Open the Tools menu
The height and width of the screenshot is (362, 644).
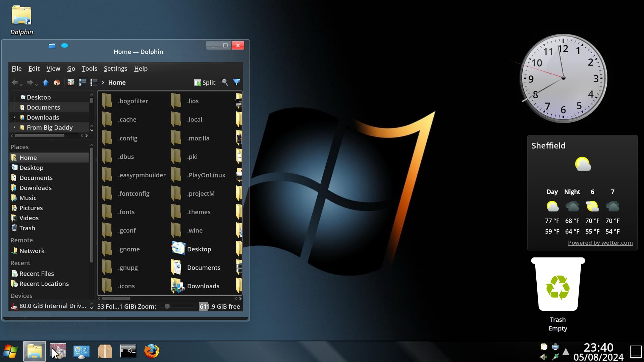coord(90,69)
